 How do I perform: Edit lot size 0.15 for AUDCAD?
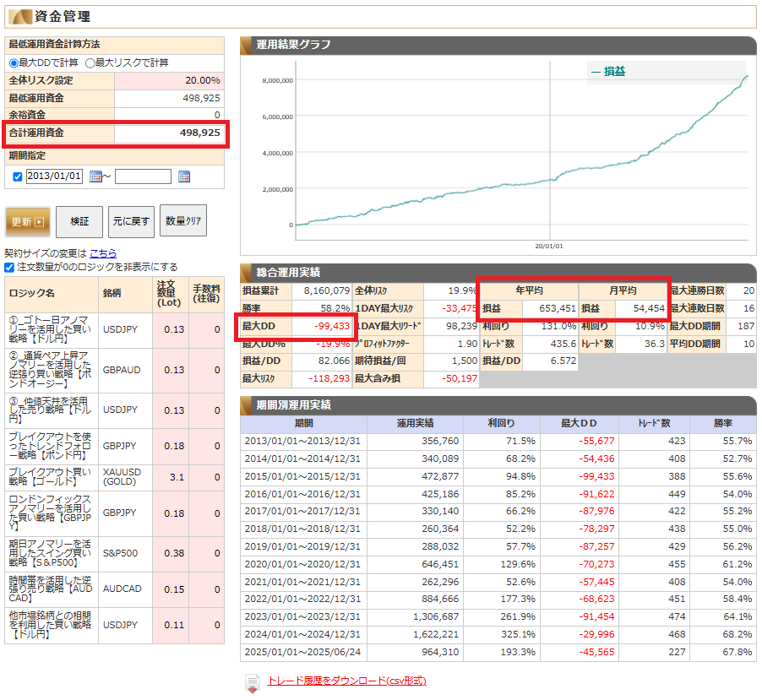point(171,589)
